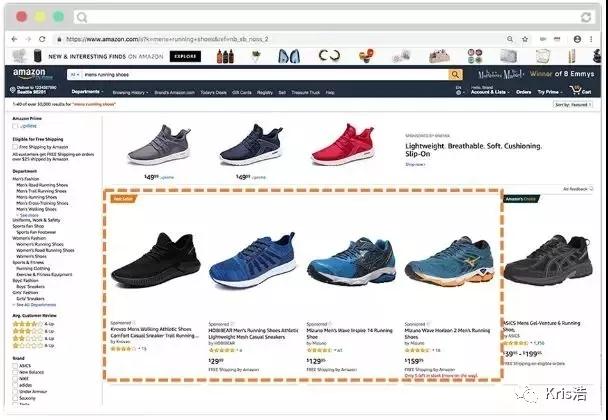Select Gift Cards in navigation bar
This screenshot has height=420, width=608.
point(242,93)
